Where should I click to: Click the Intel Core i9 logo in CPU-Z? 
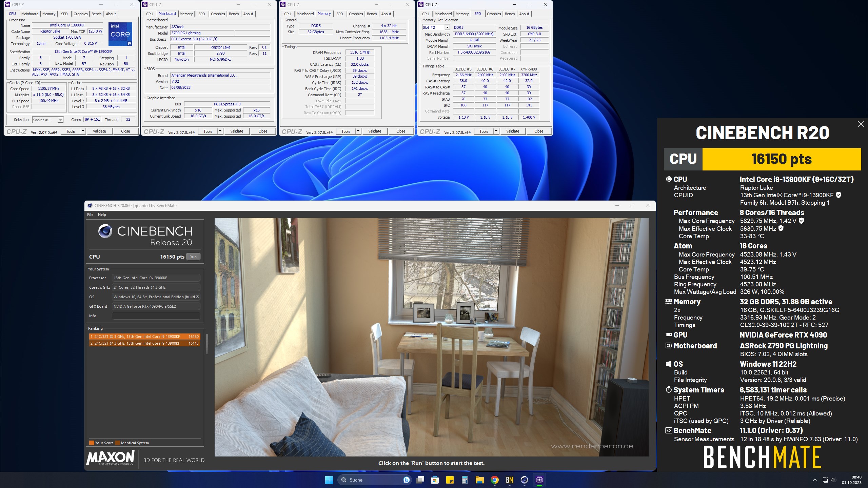pos(120,34)
